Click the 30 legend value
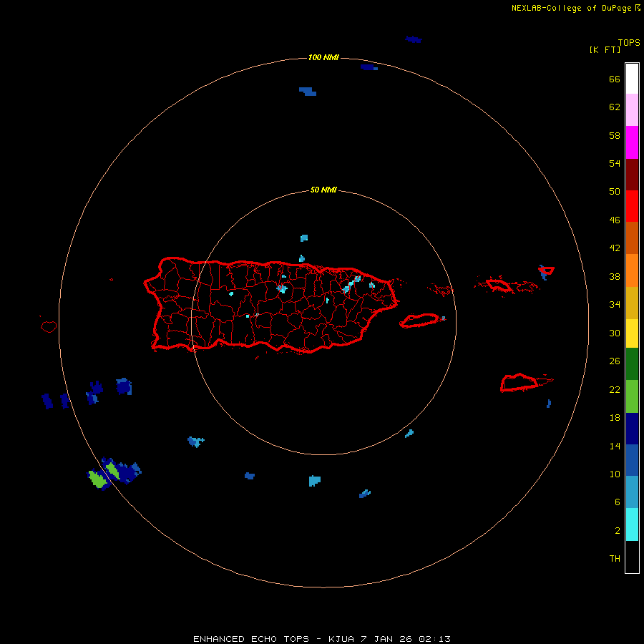Image resolution: width=644 pixels, height=644 pixels. [615, 333]
